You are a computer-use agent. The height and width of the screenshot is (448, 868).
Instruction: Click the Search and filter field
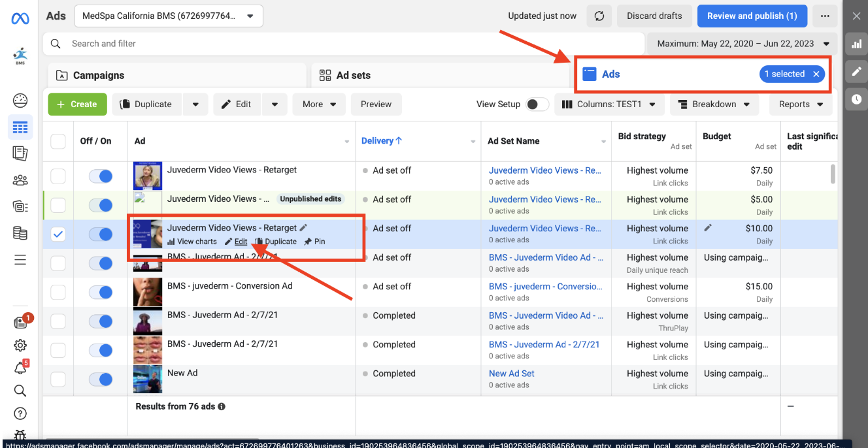342,44
